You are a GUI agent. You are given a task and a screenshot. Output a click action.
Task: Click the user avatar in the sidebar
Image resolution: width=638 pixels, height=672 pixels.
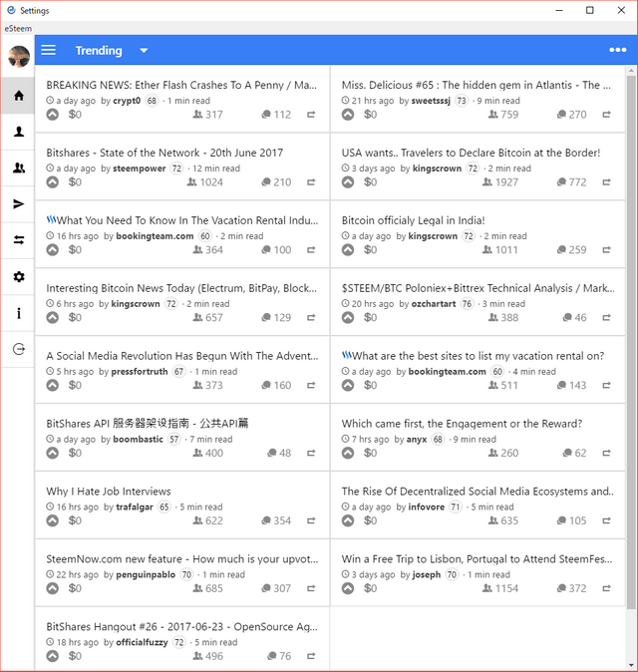(x=18, y=56)
